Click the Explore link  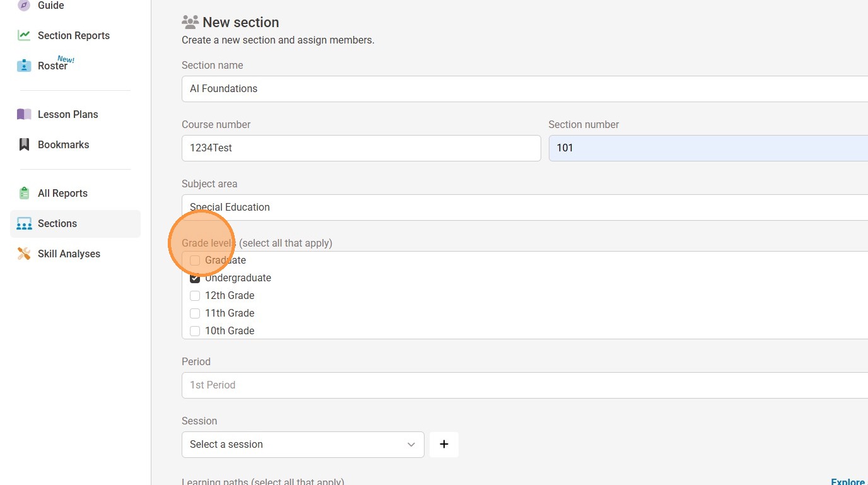848,482
